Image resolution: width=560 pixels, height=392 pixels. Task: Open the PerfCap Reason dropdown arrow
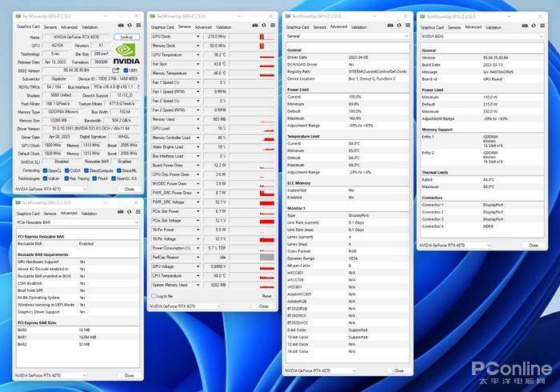coord(198,257)
